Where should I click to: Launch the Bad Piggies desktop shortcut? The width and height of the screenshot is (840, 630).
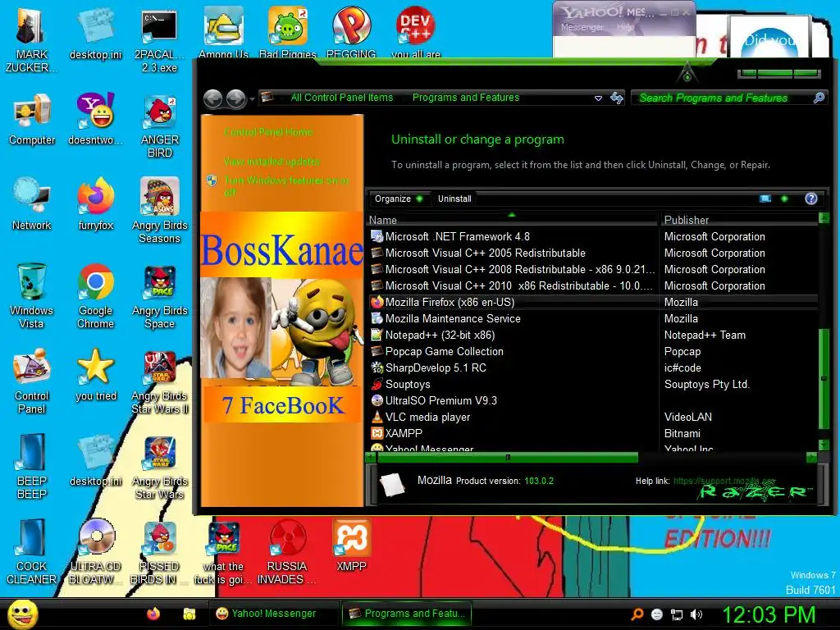(288, 31)
